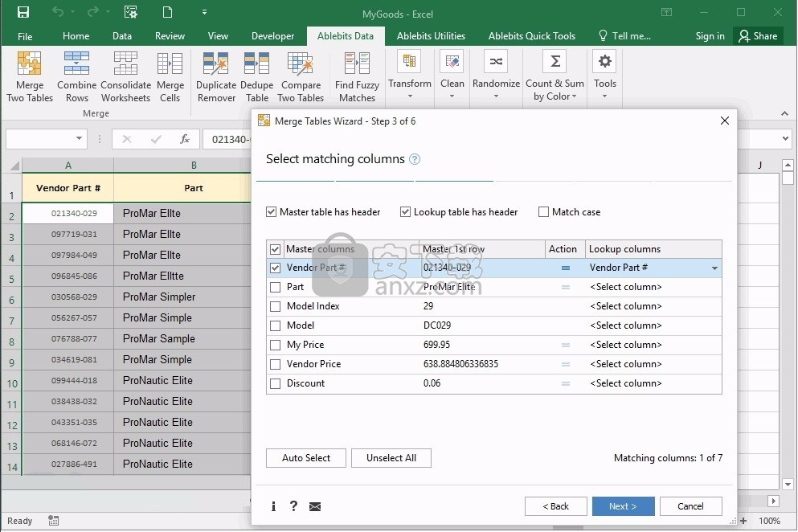Open the File menu
Image resolution: width=798 pixels, height=532 pixels.
25,36
